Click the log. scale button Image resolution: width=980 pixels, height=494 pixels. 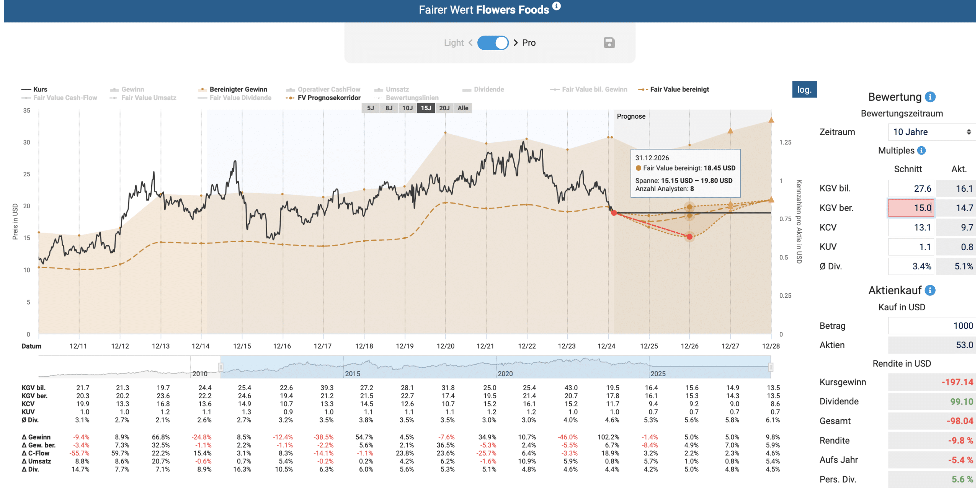click(804, 90)
